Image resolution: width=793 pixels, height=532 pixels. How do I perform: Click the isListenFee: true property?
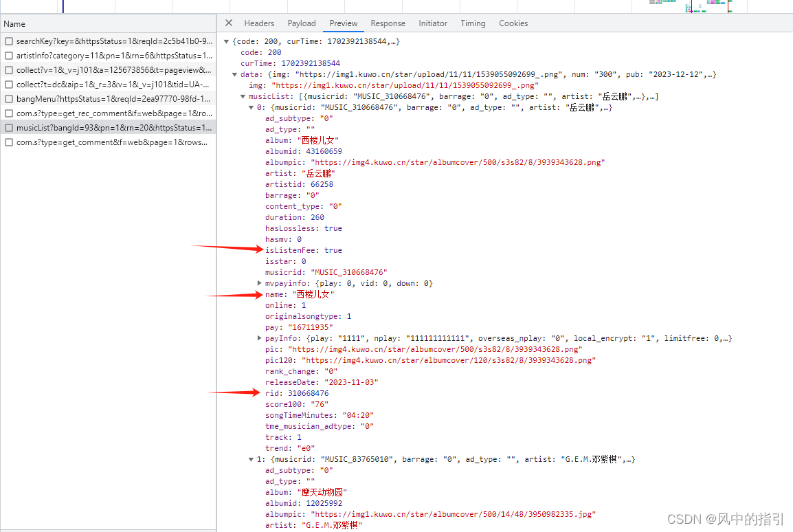click(x=304, y=250)
